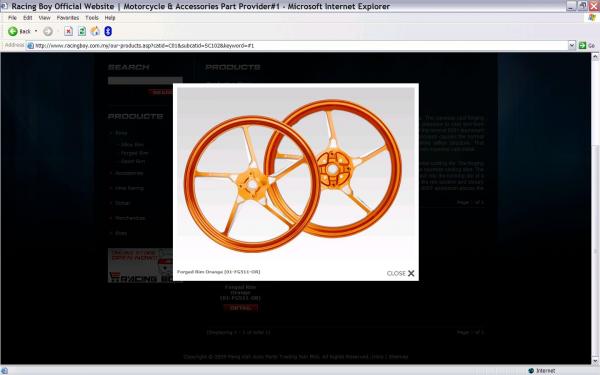Open the View menu

[44, 18]
